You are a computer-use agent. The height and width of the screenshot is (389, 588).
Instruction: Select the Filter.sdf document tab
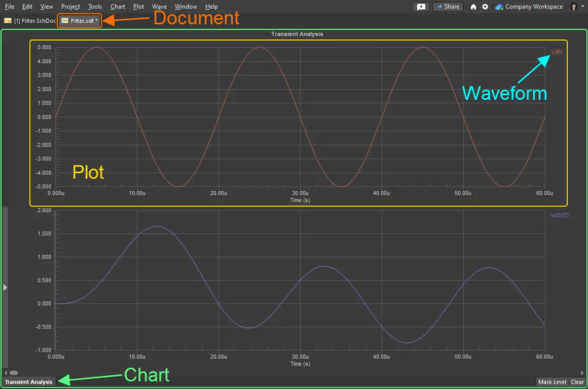point(79,21)
